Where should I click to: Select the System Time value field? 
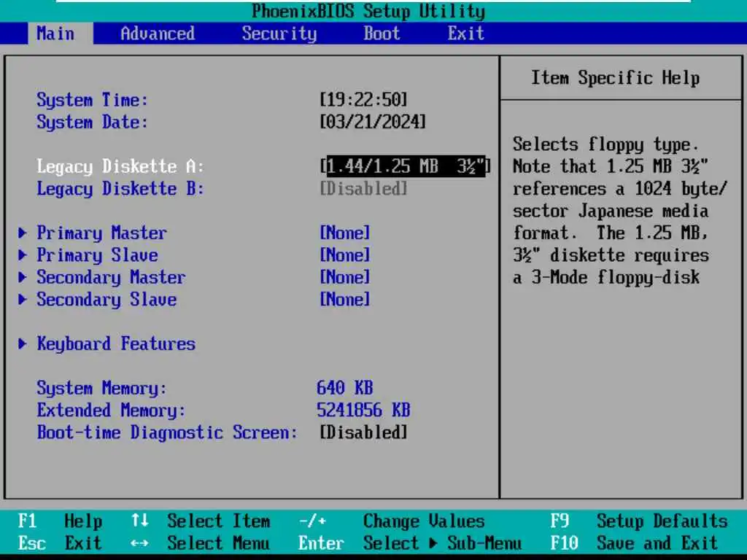tap(363, 99)
